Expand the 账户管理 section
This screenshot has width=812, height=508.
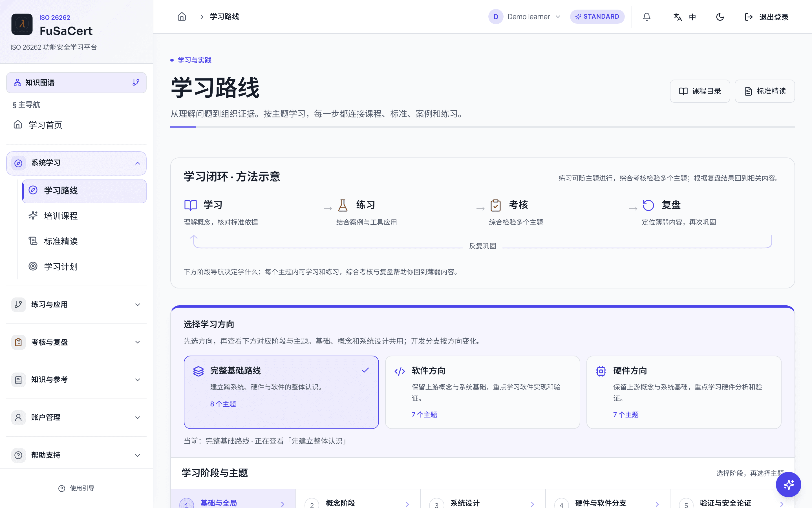point(76,417)
